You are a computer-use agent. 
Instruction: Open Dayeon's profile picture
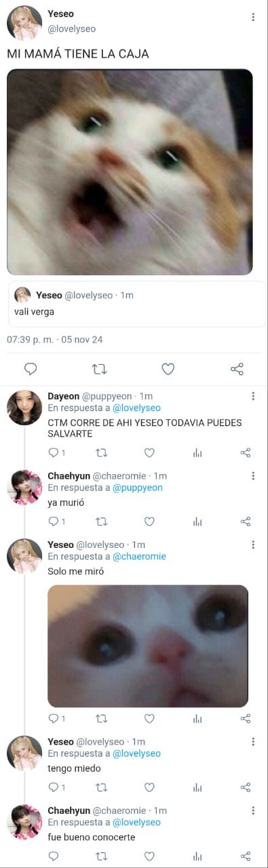pos(24,408)
